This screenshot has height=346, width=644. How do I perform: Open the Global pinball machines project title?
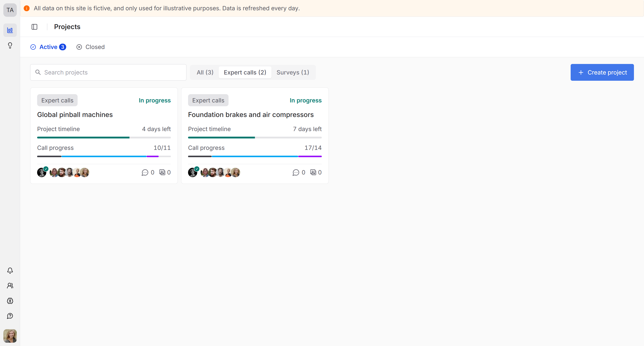click(x=75, y=115)
